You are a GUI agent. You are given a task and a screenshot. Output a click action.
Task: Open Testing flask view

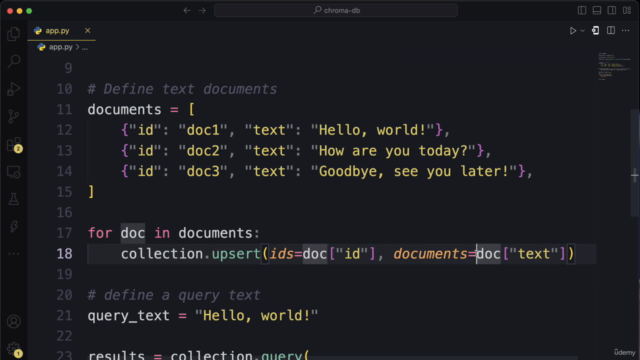point(13,199)
